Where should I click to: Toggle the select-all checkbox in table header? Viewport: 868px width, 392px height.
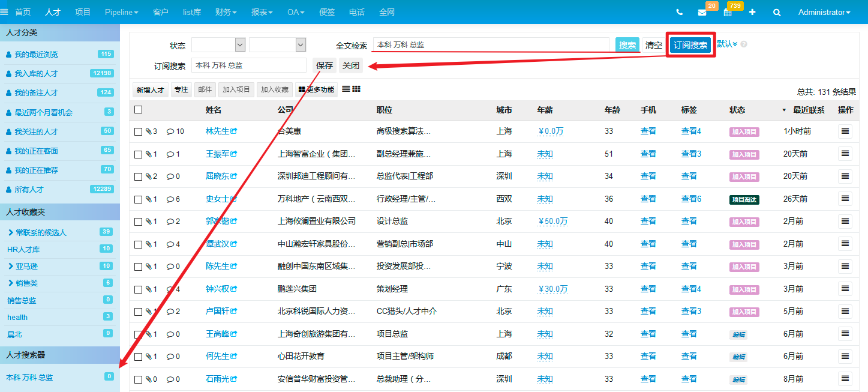(139, 110)
